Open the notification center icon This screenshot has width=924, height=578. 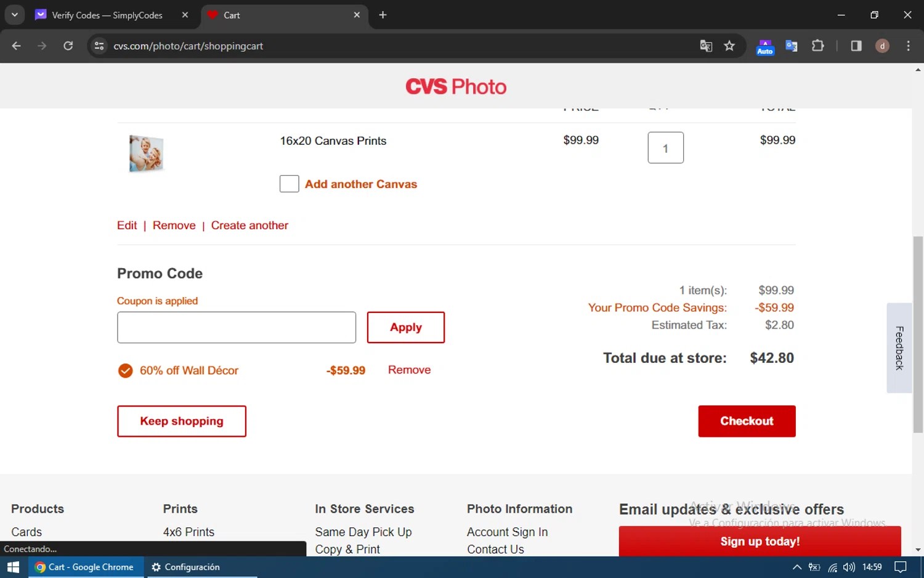pos(901,567)
